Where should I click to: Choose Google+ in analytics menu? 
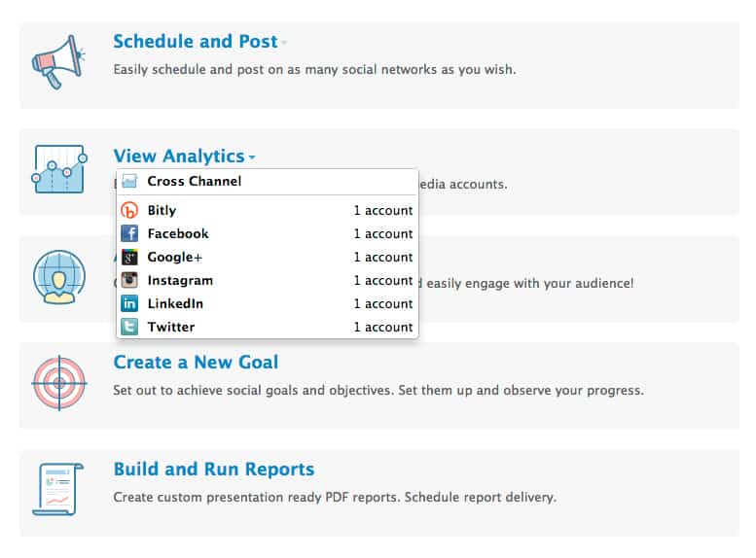[x=268, y=257]
